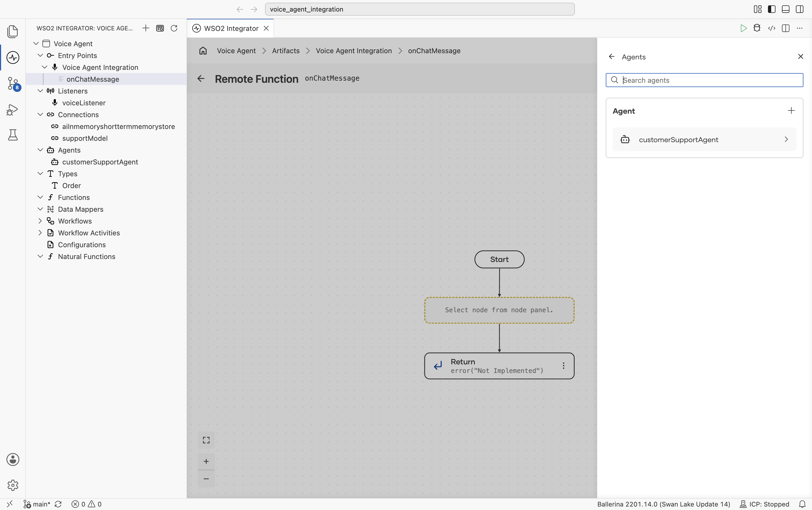The width and height of the screenshot is (812, 510).
Task: Zoom in on the flow diagram
Action: [206, 461]
